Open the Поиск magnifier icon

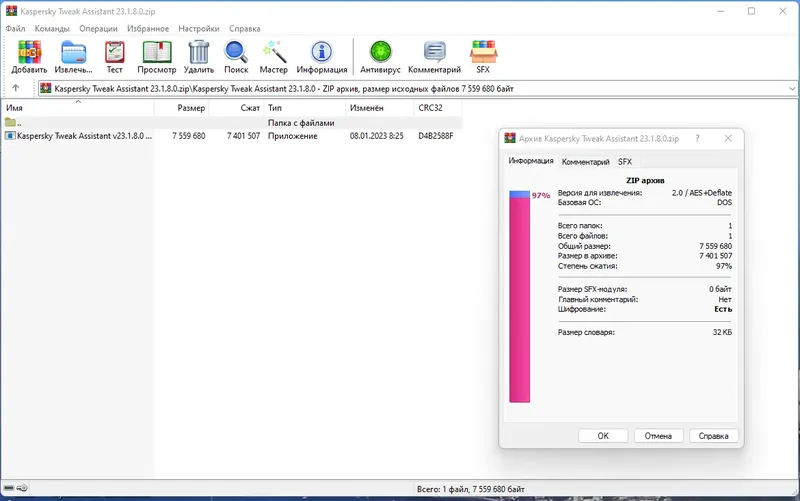coord(236,52)
